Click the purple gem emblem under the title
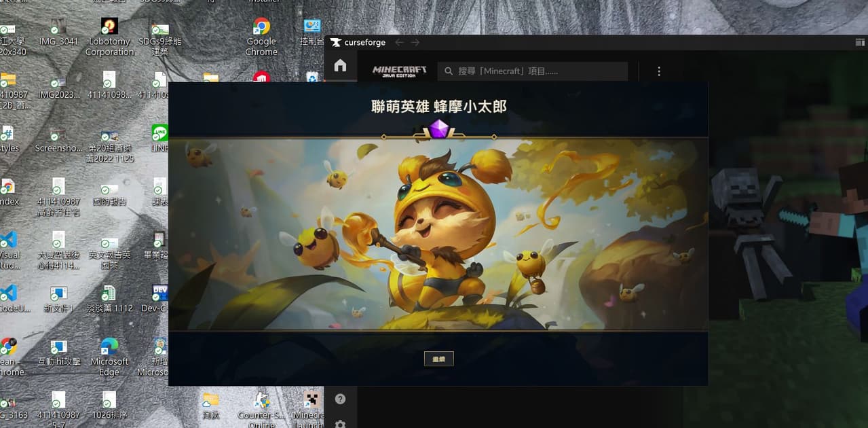 pos(438,129)
